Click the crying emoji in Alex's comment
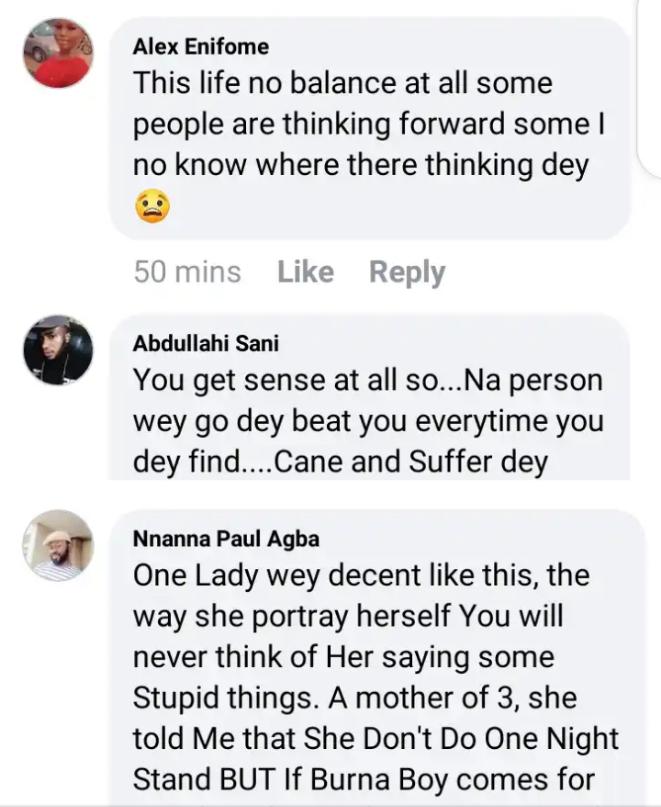This screenshot has width=661, height=807. pyautogui.click(x=152, y=207)
